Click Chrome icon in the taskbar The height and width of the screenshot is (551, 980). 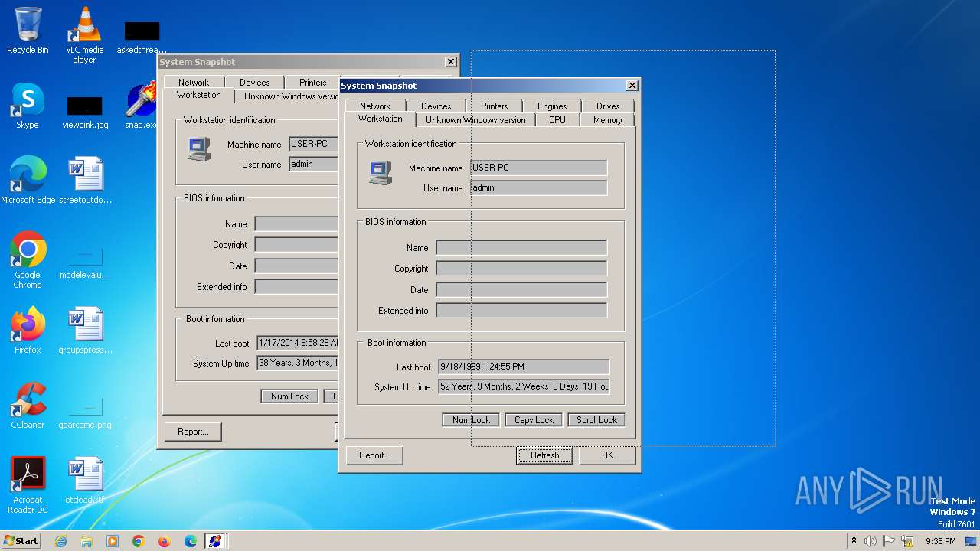pos(139,541)
